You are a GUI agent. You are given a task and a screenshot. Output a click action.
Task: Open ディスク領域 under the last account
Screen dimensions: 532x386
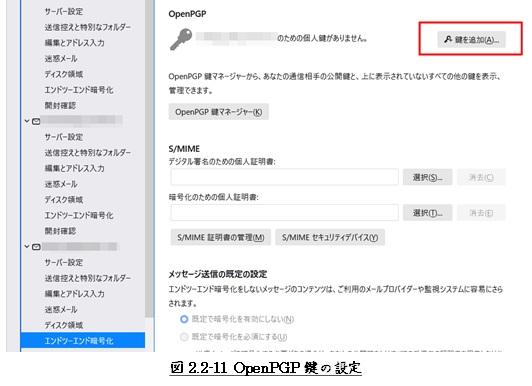(x=63, y=325)
